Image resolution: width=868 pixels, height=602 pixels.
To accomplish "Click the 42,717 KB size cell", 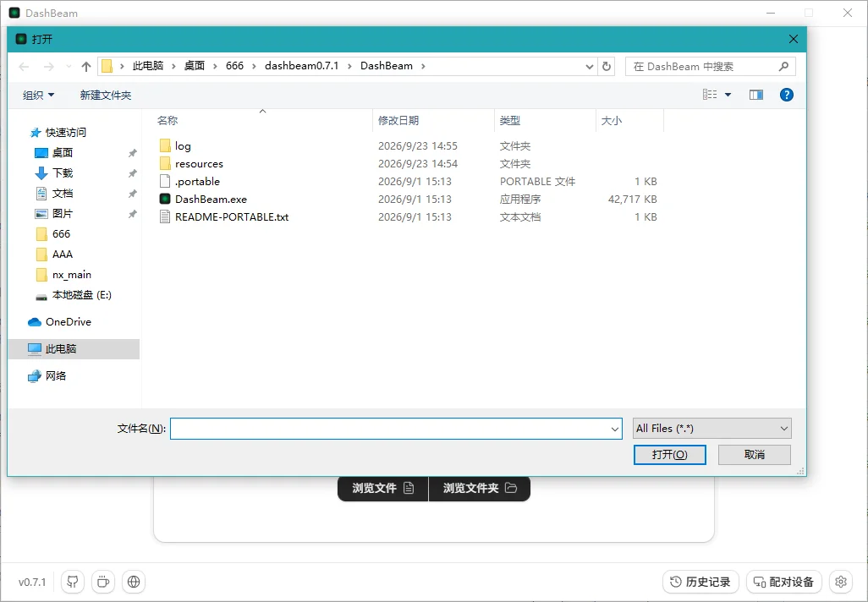I will click(632, 200).
